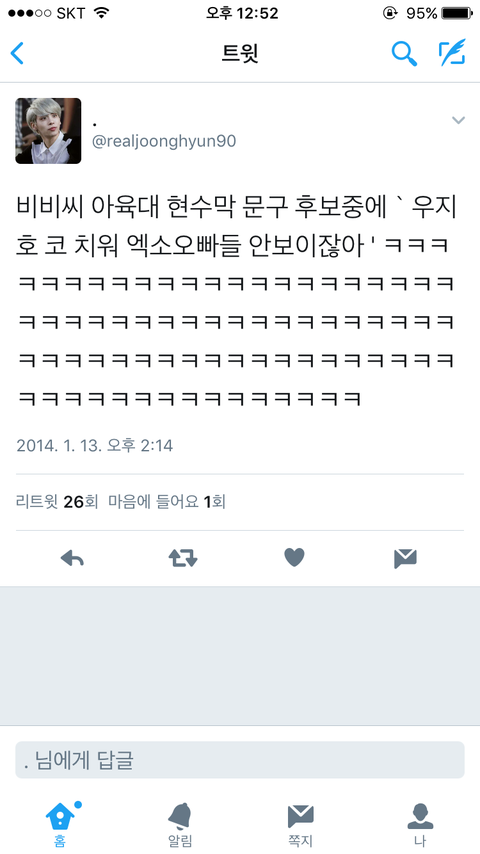The height and width of the screenshot is (854, 480).
Task: Click the '님에게 답글' reply field
Action: [x=240, y=760]
